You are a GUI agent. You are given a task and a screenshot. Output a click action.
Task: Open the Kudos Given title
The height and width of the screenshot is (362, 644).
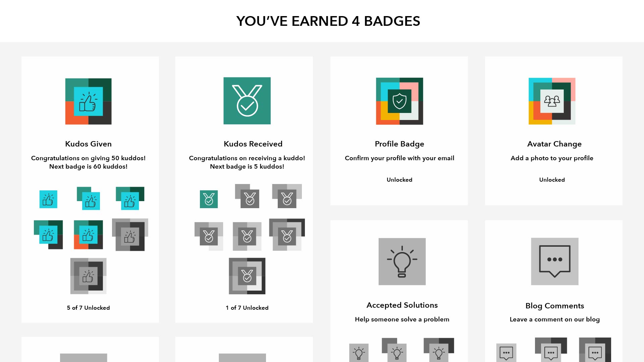88,144
